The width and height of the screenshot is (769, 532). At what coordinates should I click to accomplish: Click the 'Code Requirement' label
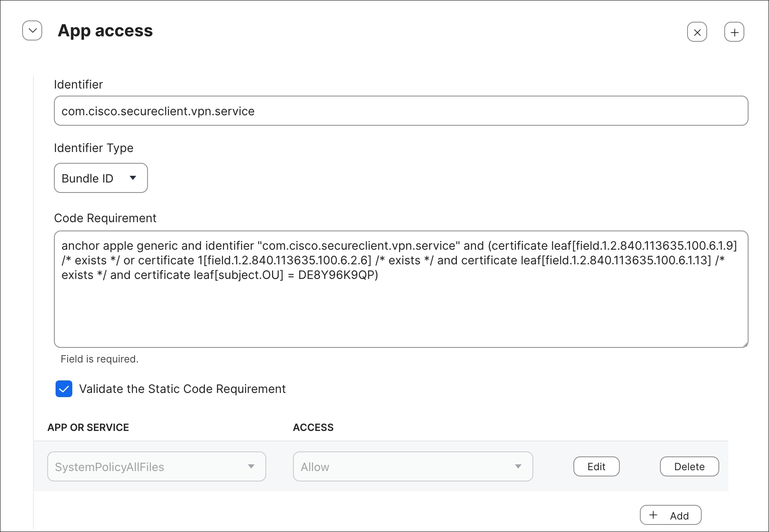click(105, 218)
